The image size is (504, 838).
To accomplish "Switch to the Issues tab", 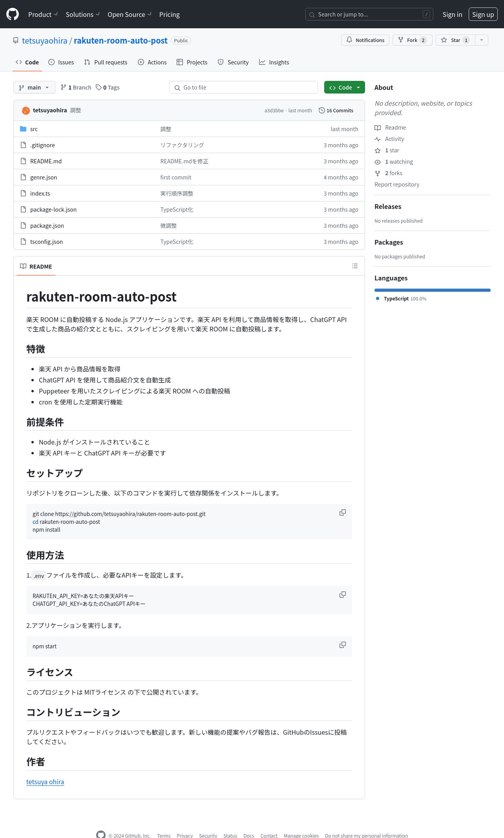I will (x=61, y=62).
